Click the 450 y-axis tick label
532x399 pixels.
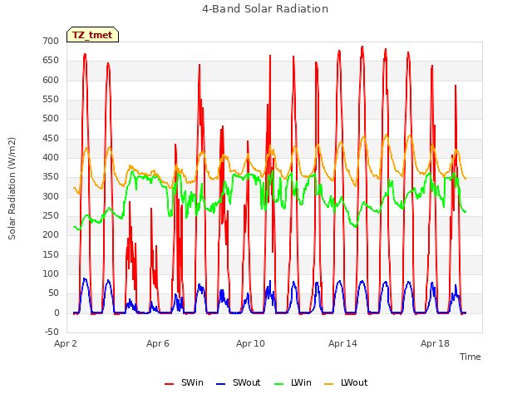point(51,138)
